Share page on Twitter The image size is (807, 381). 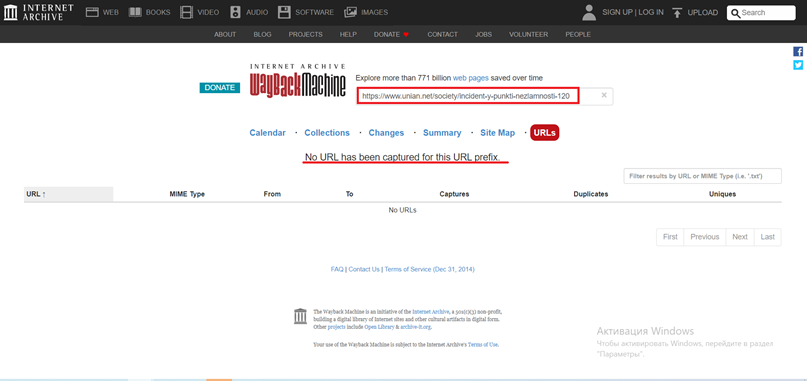[798, 65]
